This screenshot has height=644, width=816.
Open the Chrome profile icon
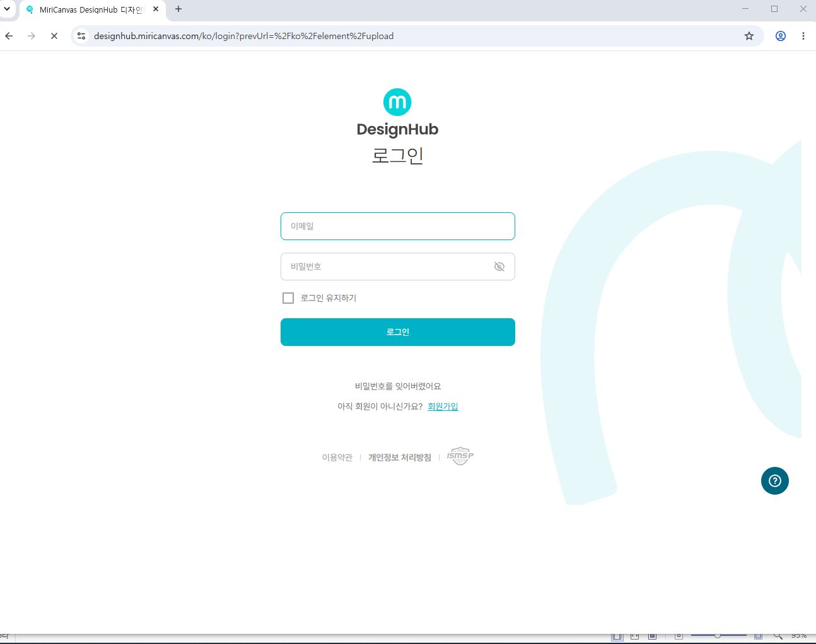pyautogui.click(x=781, y=36)
